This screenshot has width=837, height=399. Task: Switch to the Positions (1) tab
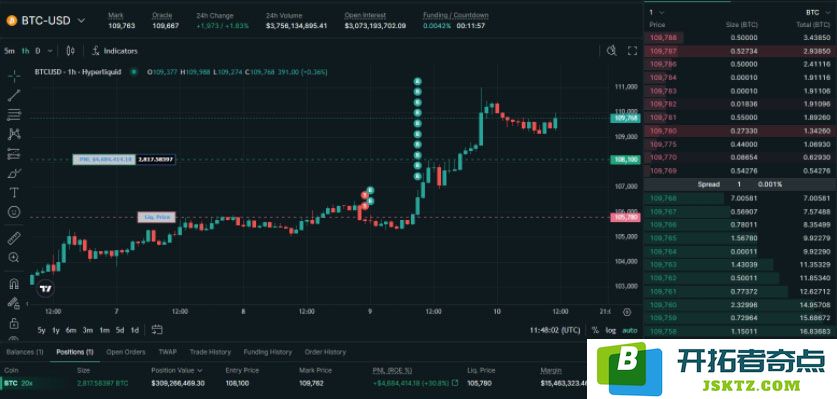[x=75, y=352]
